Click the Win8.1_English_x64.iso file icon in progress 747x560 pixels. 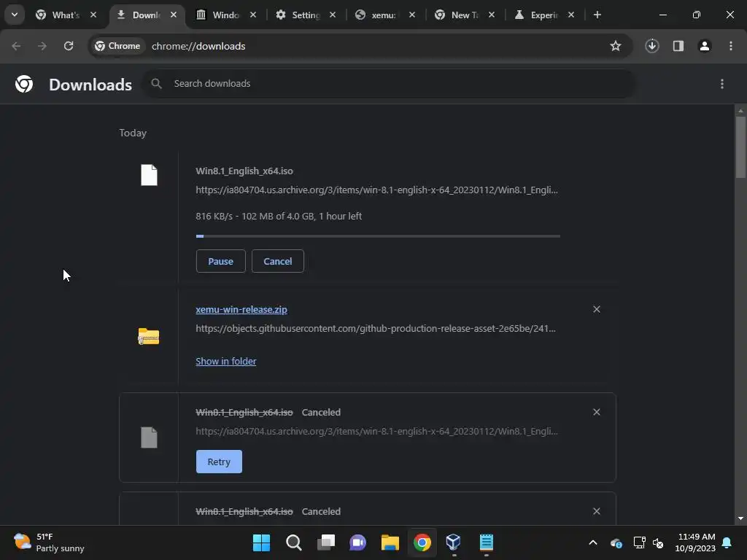point(149,175)
